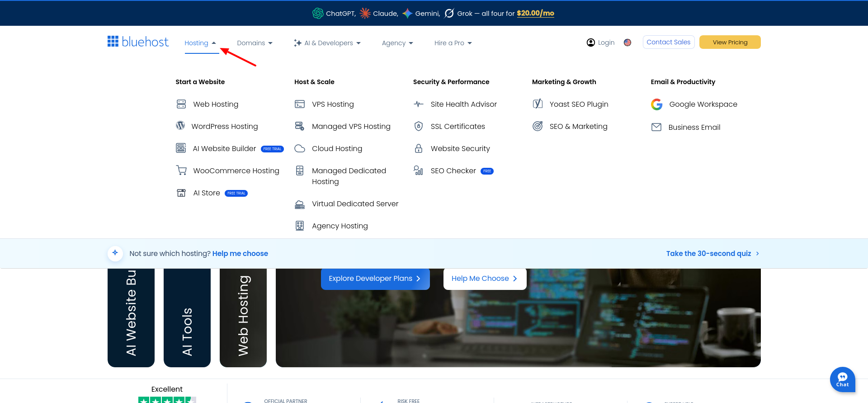Choose VPS Hosting from the menu

(333, 104)
